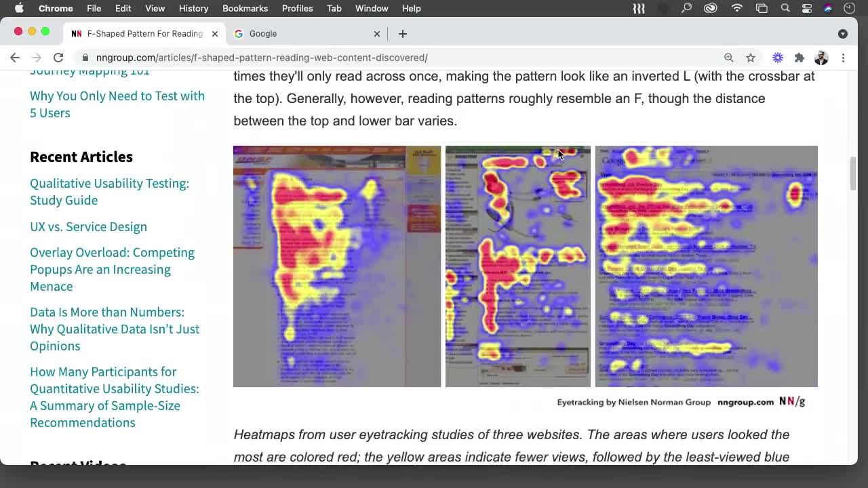The width and height of the screenshot is (868, 488).
Task: Navigate back with the back arrow
Action: (15, 58)
